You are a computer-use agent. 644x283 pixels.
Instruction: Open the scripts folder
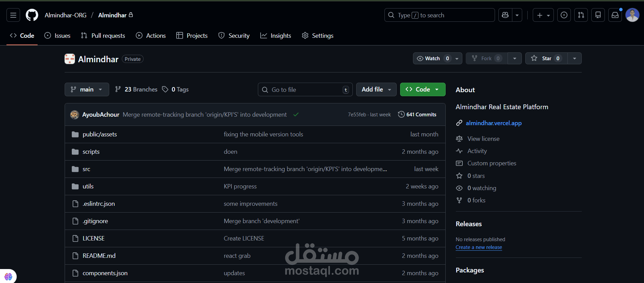[x=91, y=152]
